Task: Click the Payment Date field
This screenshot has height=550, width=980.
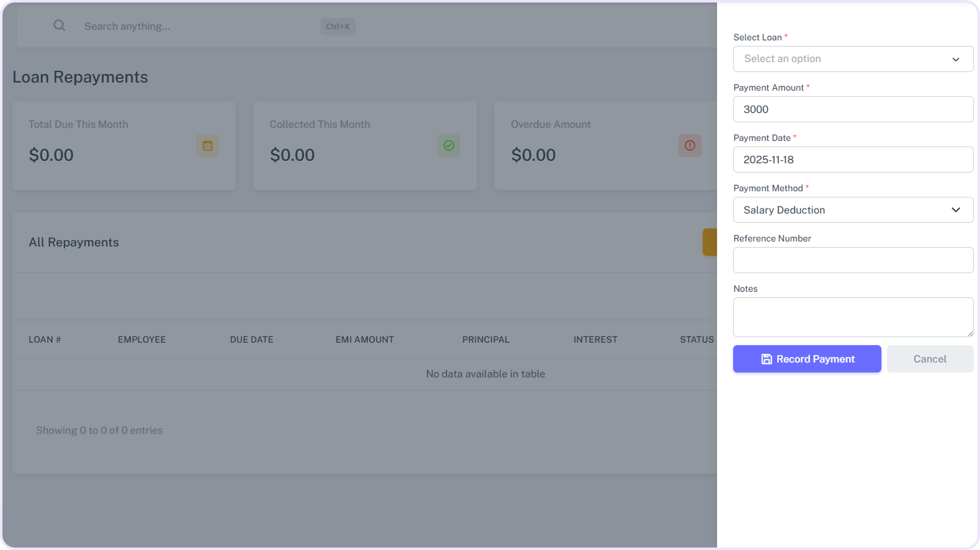Action: click(852, 160)
